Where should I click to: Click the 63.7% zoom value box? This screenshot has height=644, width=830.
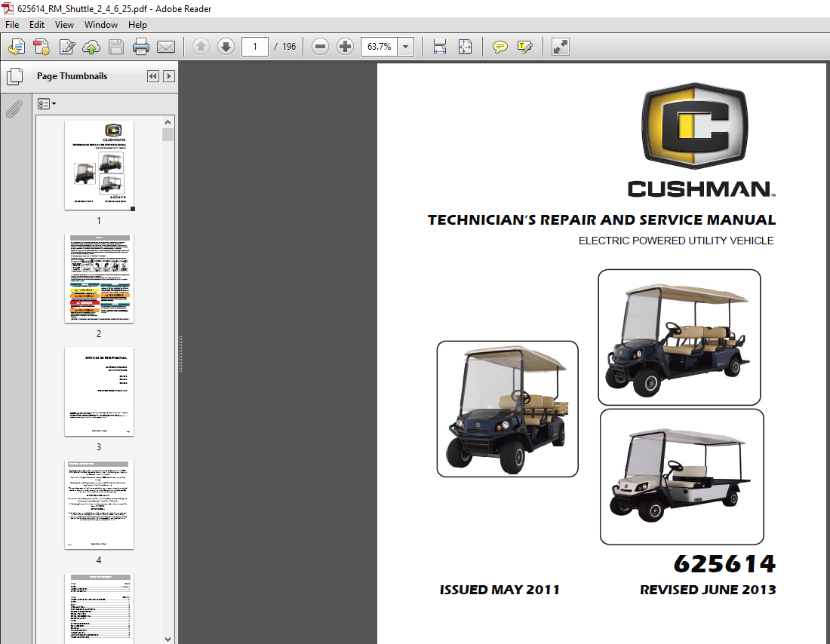379,47
